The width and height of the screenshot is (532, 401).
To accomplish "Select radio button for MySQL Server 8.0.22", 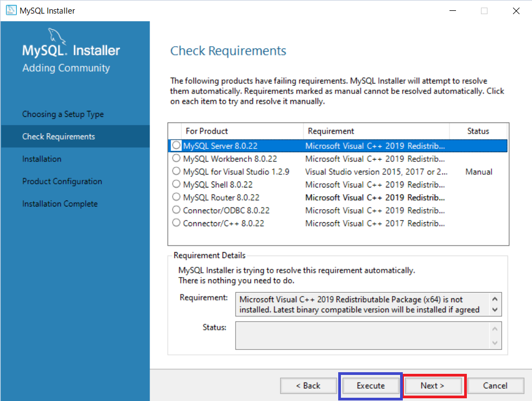I will [x=176, y=145].
